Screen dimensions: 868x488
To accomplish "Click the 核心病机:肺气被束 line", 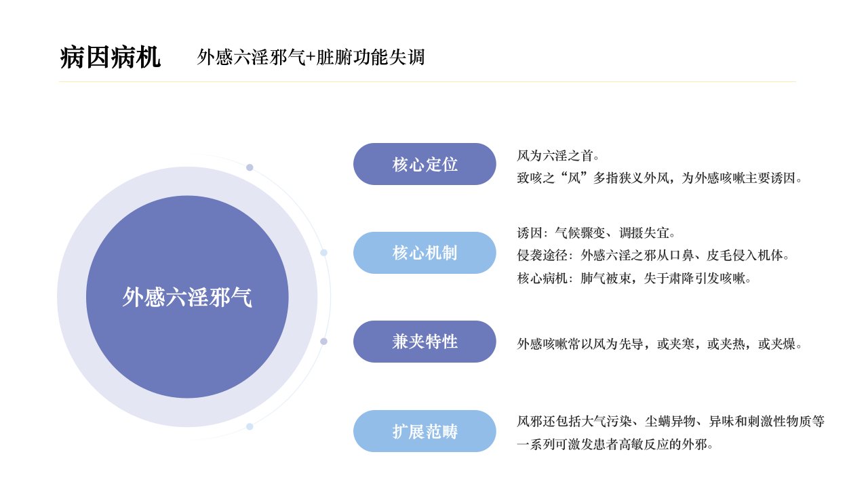I will (634, 278).
